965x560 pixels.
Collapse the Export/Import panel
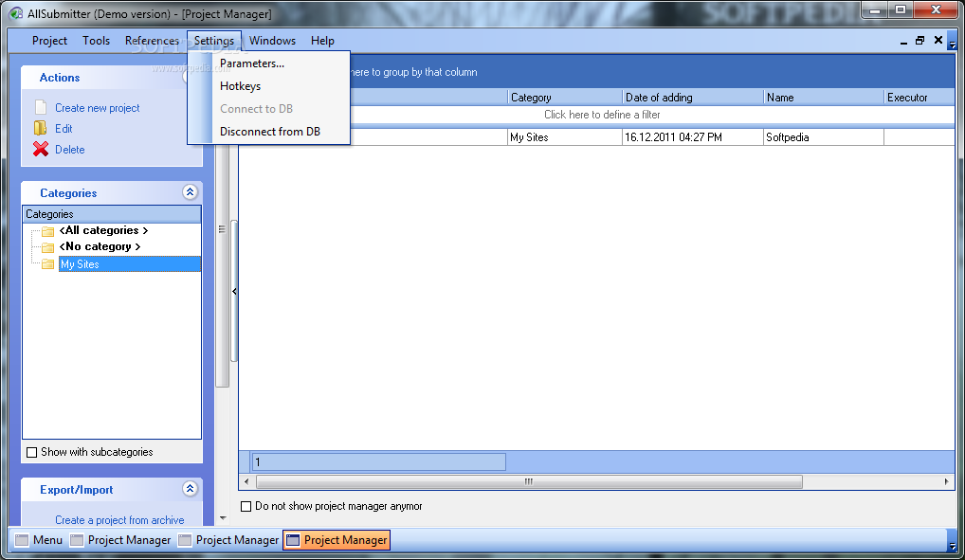click(x=190, y=489)
